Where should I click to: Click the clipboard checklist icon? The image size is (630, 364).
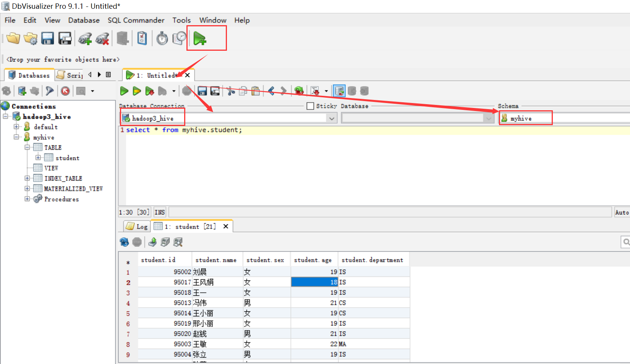coord(142,38)
